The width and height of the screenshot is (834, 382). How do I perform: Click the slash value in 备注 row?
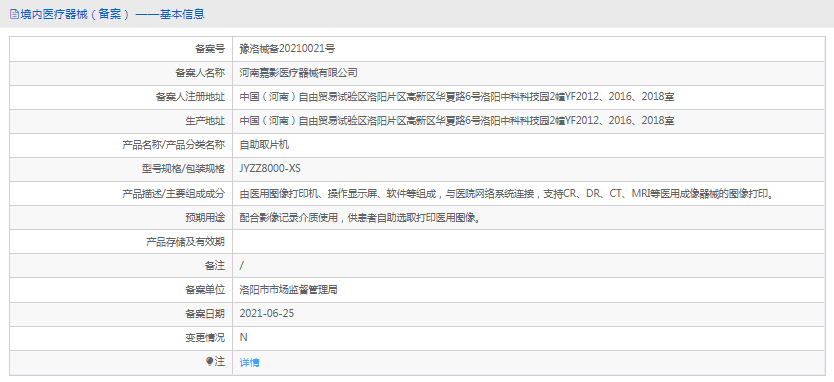(x=242, y=265)
